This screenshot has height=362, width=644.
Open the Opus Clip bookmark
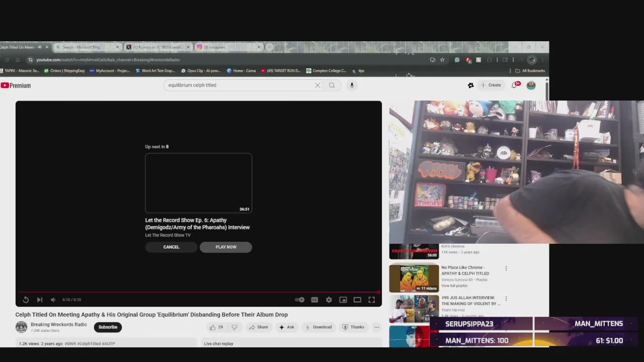pyautogui.click(x=201, y=71)
